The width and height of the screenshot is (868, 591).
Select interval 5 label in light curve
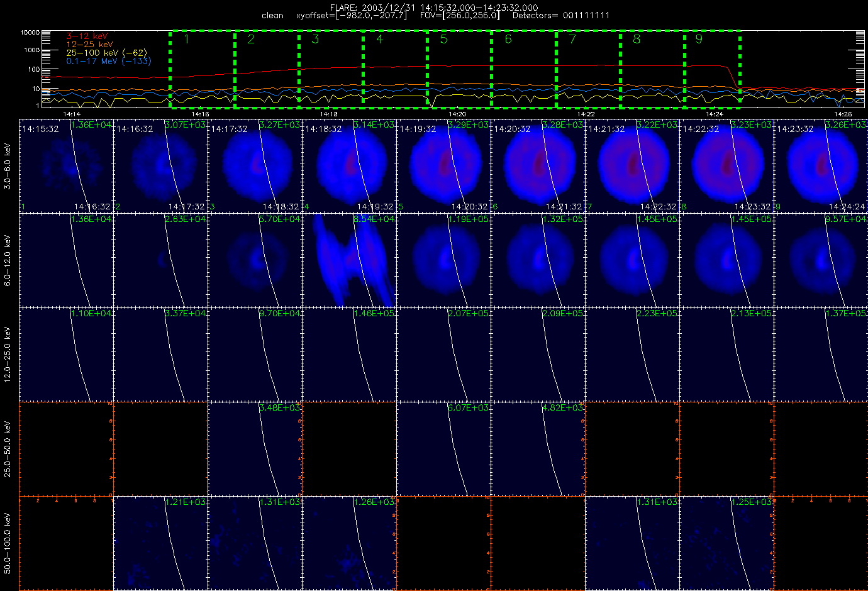[444, 39]
